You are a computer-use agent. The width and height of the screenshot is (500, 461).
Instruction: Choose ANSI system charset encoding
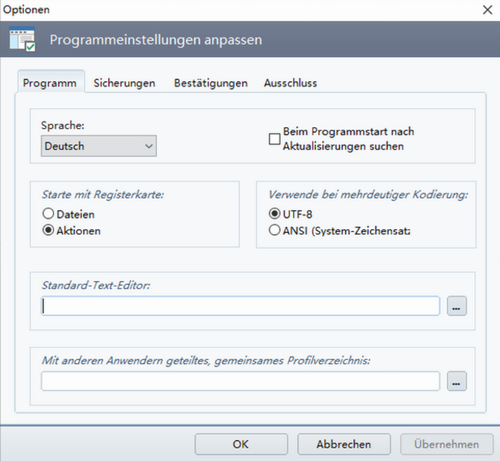click(x=274, y=230)
